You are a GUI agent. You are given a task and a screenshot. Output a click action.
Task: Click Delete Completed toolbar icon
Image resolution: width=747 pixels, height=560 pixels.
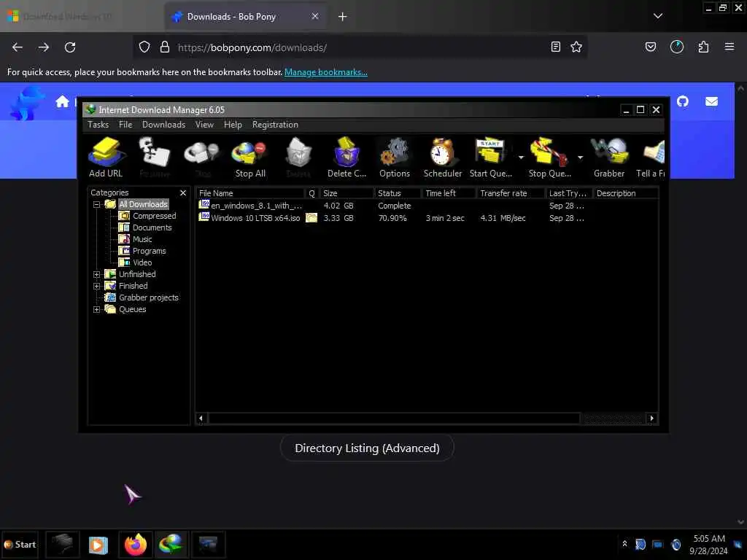[347, 157]
